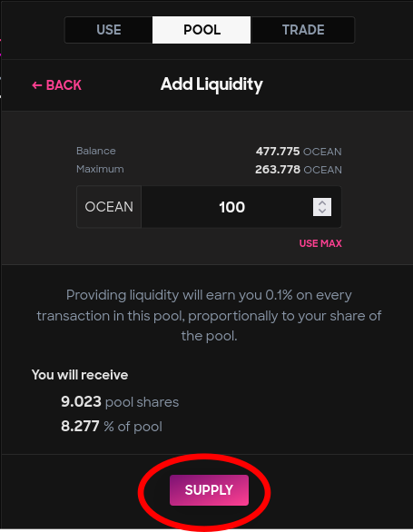Click the 8.277 % of pool figure
The width and height of the screenshot is (413, 532).
coord(112,426)
